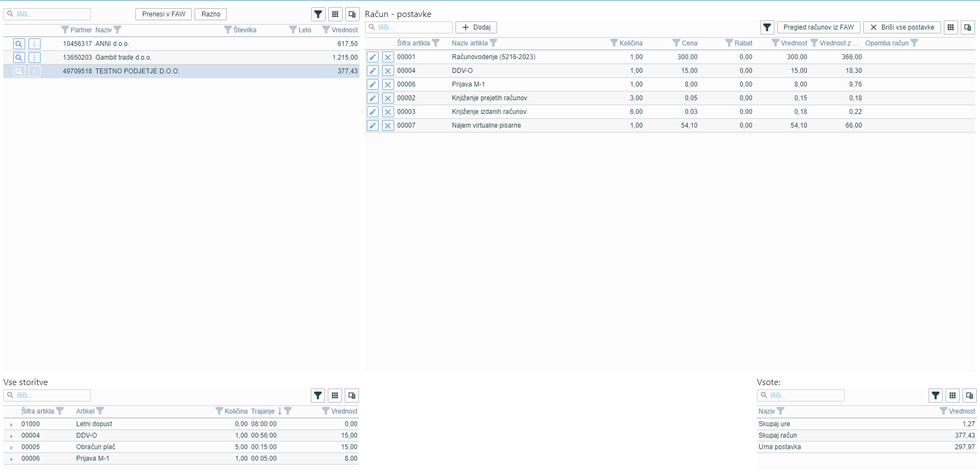Toggle the filter button in the Vse storitve toolbar

(318, 396)
